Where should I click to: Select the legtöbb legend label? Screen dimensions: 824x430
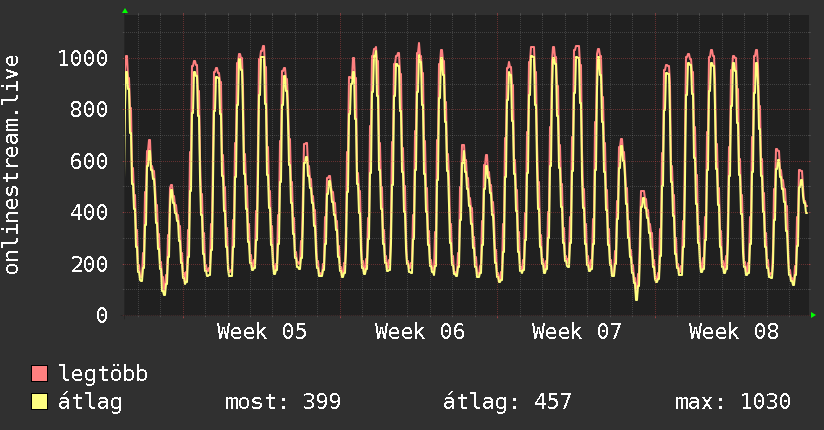[103, 375]
